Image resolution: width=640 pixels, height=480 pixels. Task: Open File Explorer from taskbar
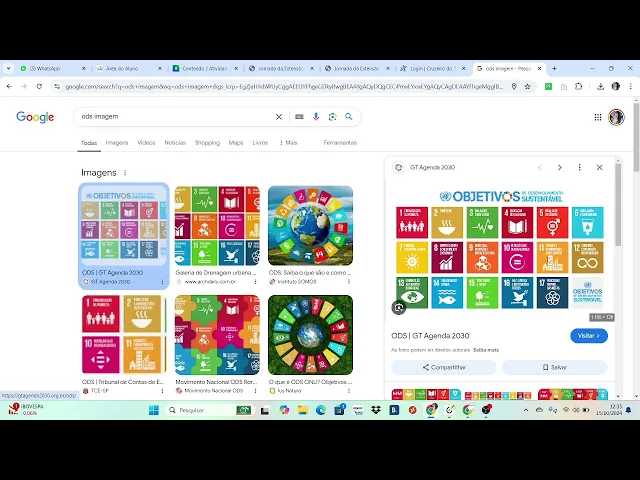[302, 410]
